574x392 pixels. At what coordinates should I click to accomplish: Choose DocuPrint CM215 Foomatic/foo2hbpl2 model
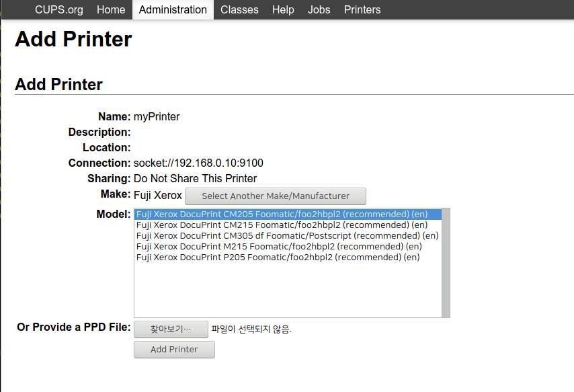tap(282, 225)
